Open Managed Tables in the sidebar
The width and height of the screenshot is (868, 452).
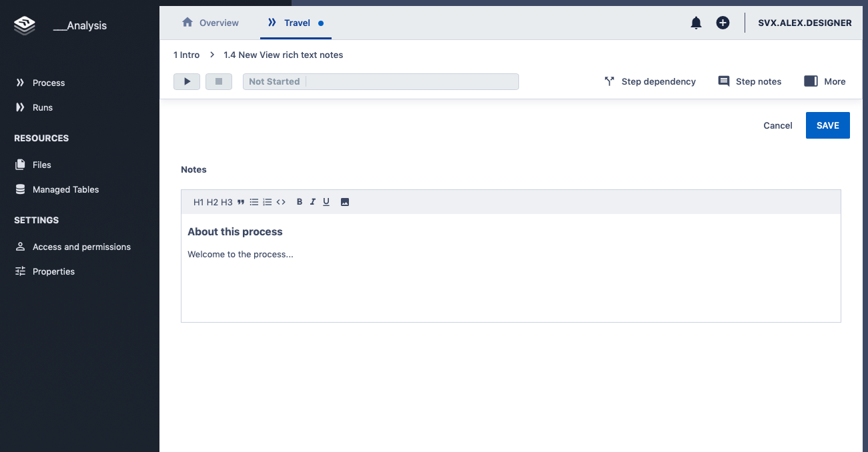(x=65, y=189)
